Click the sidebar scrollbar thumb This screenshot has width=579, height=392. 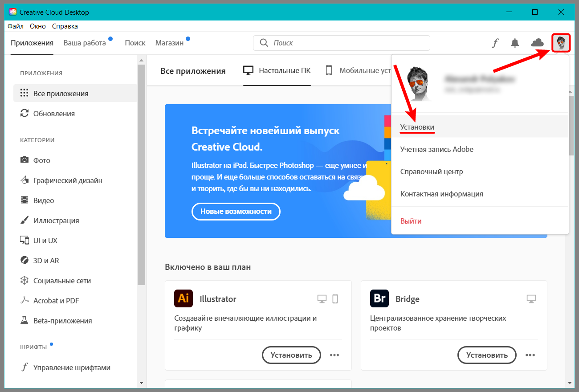click(142, 175)
